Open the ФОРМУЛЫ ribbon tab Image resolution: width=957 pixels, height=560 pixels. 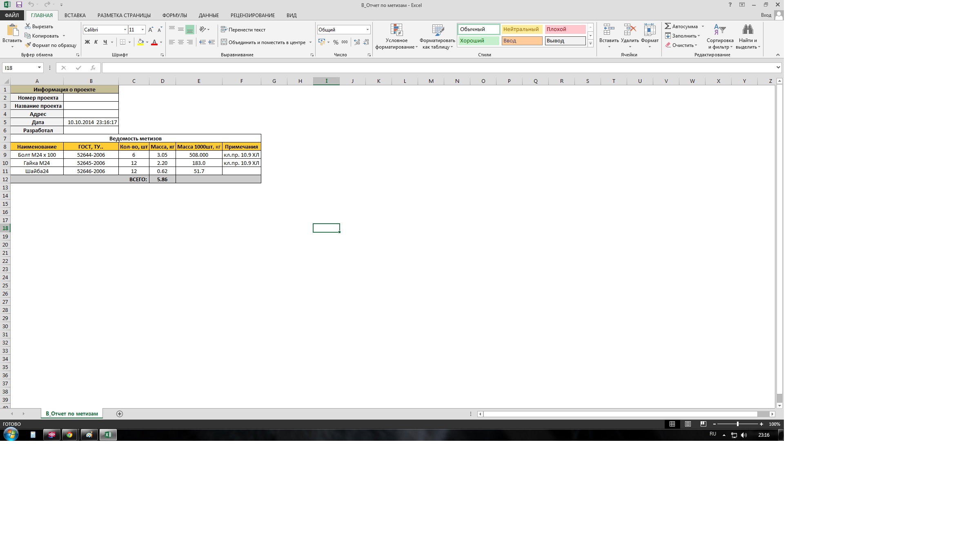(174, 16)
